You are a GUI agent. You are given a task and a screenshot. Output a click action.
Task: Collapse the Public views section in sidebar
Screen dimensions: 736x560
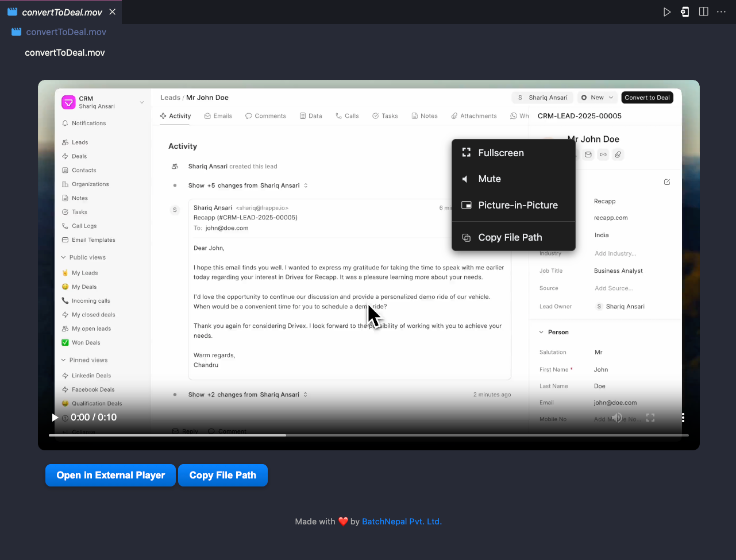(83, 257)
